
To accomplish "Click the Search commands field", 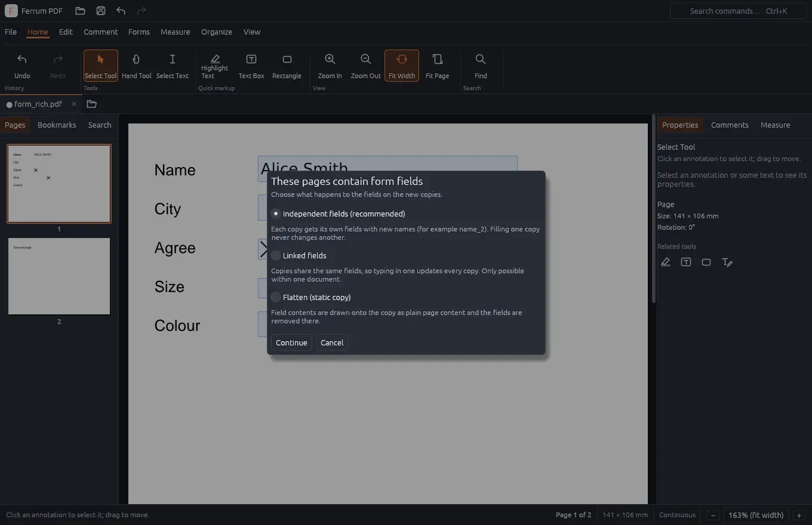I will [x=738, y=11].
